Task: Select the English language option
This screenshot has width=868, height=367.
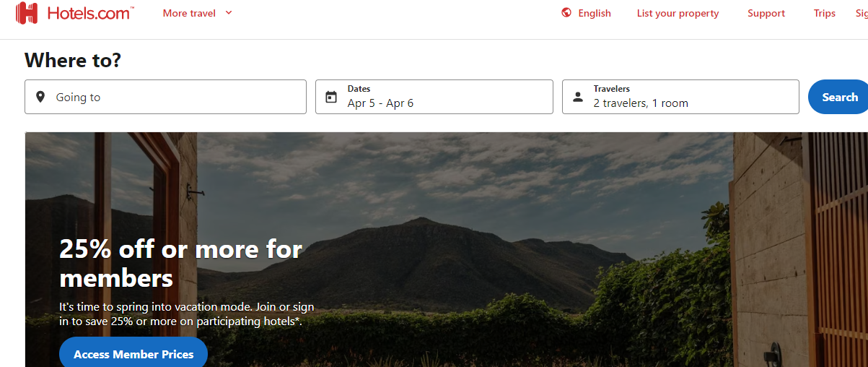Action: (595, 13)
